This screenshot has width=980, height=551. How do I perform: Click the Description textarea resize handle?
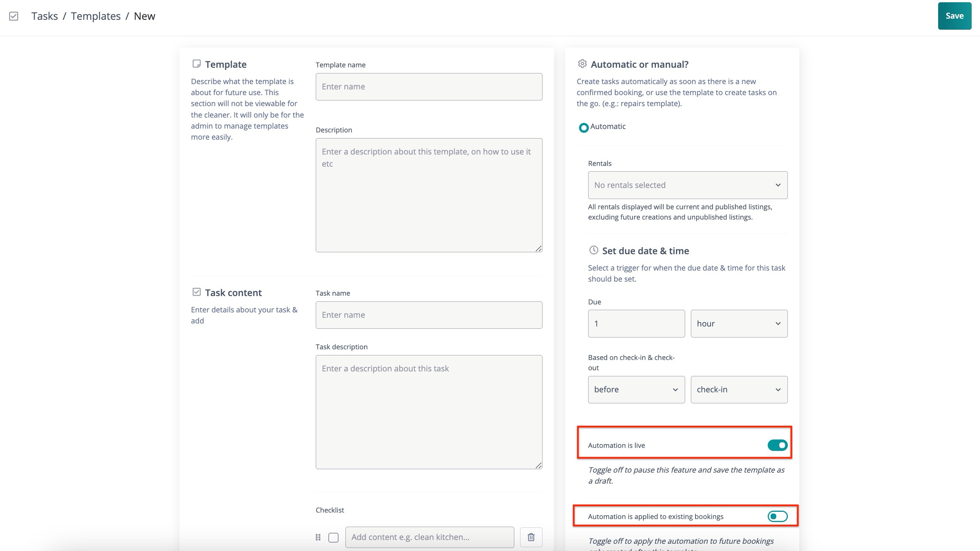point(538,248)
